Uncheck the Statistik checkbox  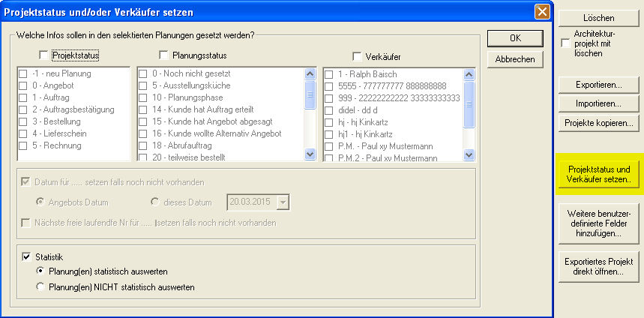(x=27, y=257)
